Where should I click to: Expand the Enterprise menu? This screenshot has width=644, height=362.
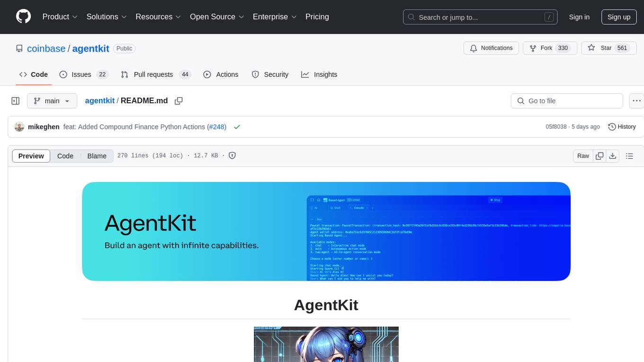(x=275, y=17)
